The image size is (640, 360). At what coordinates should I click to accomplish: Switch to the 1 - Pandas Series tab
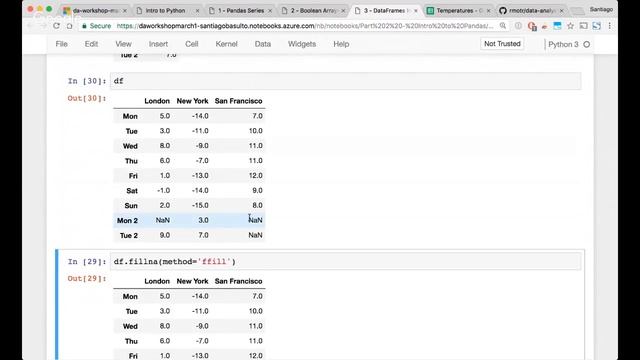pyautogui.click(x=241, y=11)
